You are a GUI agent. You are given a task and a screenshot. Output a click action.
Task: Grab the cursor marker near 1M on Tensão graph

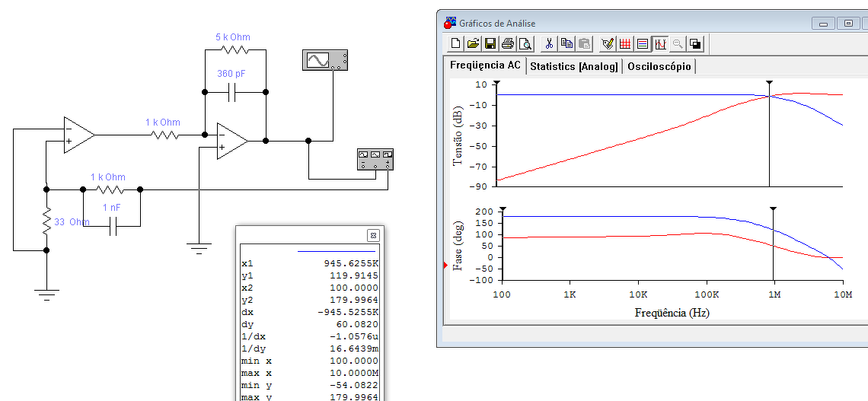tap(769, 82)
